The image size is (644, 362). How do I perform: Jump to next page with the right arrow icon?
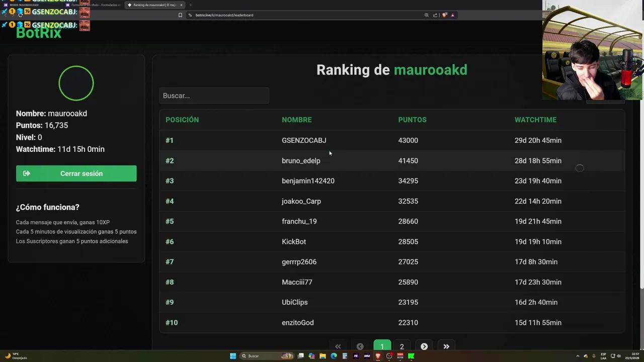[424, 346]
